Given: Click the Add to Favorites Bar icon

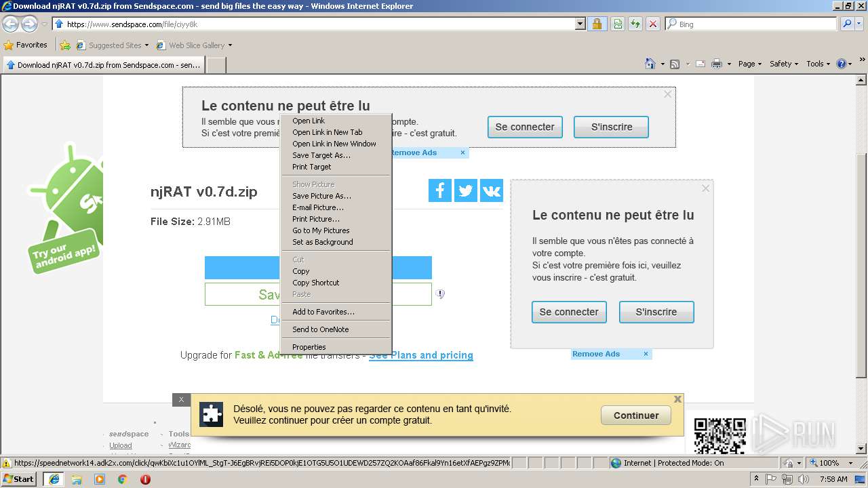Looking at the screenshot, I should pos(65,45).
